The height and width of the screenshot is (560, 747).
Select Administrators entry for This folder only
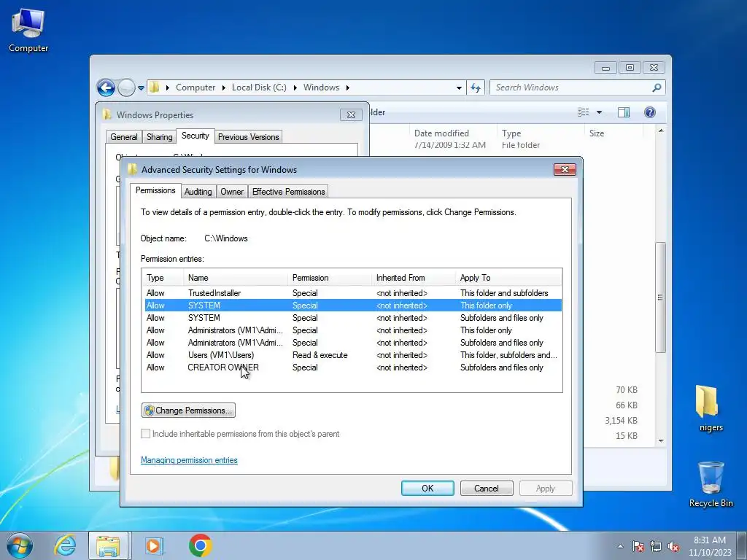[x=352, y=330]
